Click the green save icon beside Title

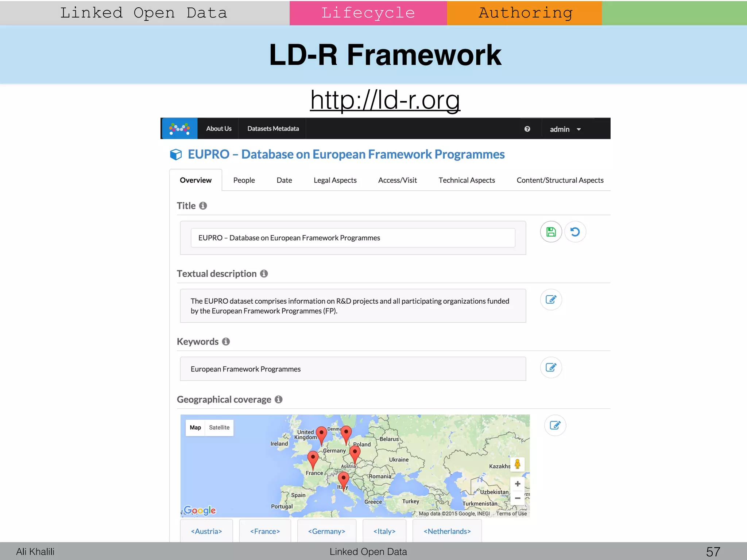tap(551, 232)
